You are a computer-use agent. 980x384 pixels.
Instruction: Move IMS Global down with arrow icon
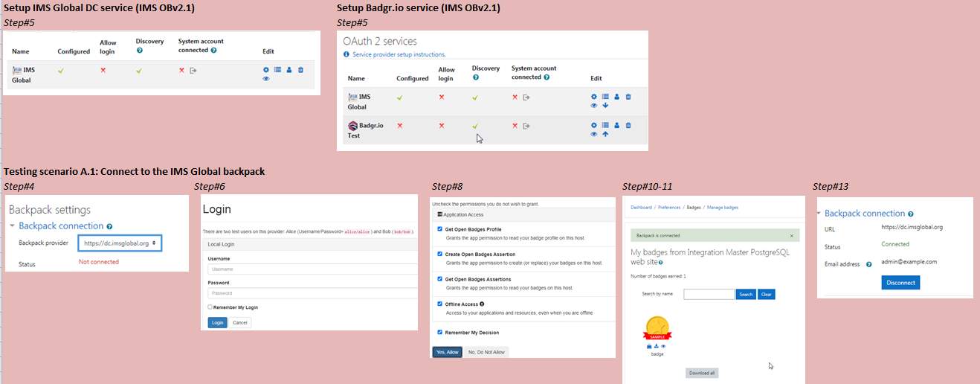point(605,105)
